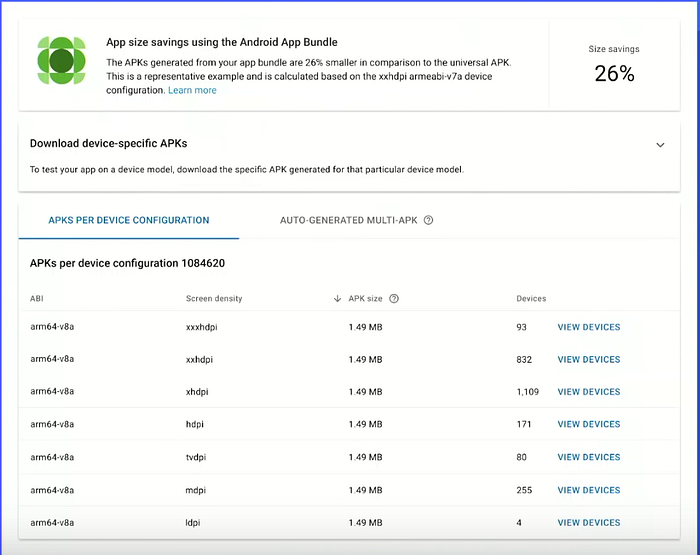This screenshot has height=555, width=700.
Task: View devices for the xxhdpi configuration
Action: [589, 360]
